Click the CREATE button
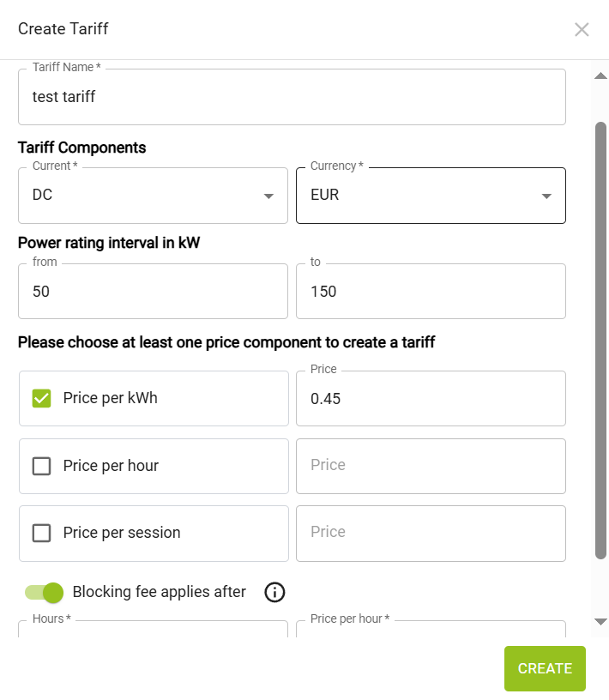The width and height of the screenshot is (609, 700). coord(545,668)
